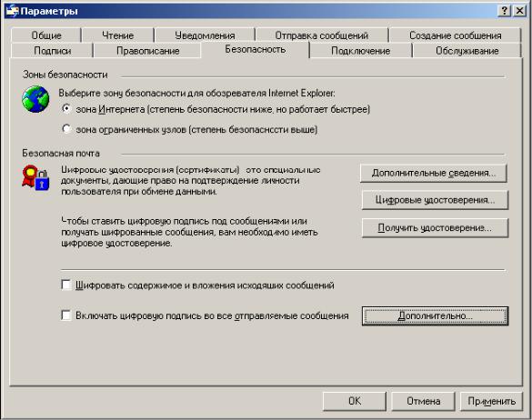The image size is (532, 420).
Task: Click the Применить button
Action: 492,401
